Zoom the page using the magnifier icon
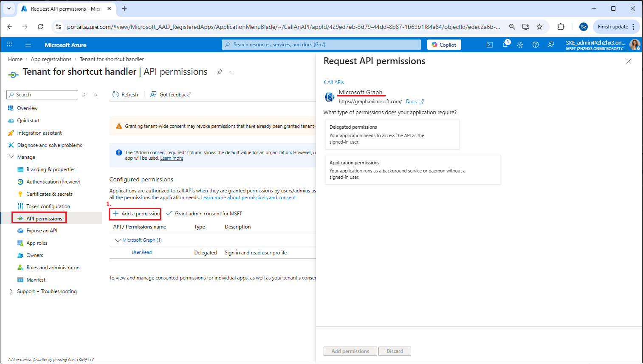 pos(512,27)
